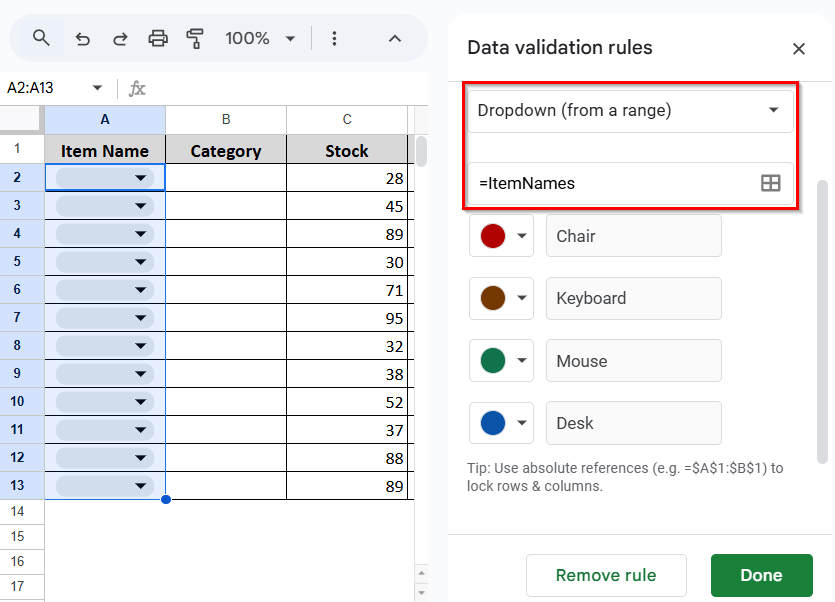Redo the last action
This screenshot has width=835, height=602.
point(120,38)
